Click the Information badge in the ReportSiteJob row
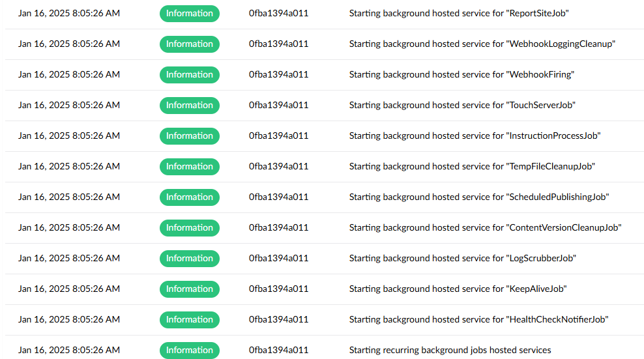The image size is (644, 359). pos(189,13)
